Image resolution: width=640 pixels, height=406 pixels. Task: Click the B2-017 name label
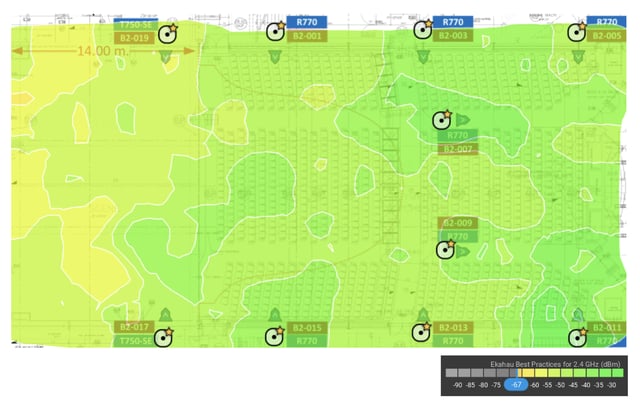click(x=134, y=327)
